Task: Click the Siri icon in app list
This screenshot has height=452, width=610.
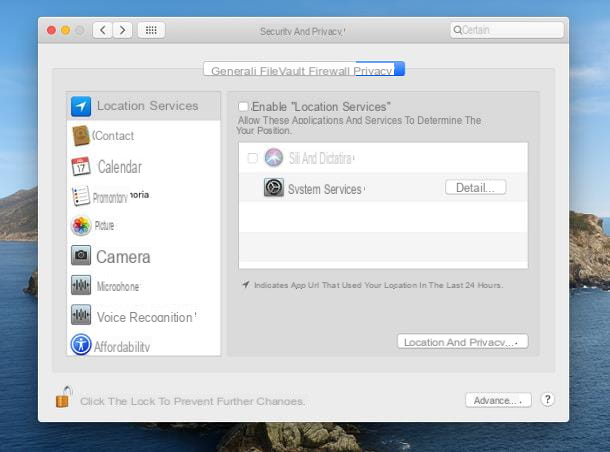Action: (274, 158)
